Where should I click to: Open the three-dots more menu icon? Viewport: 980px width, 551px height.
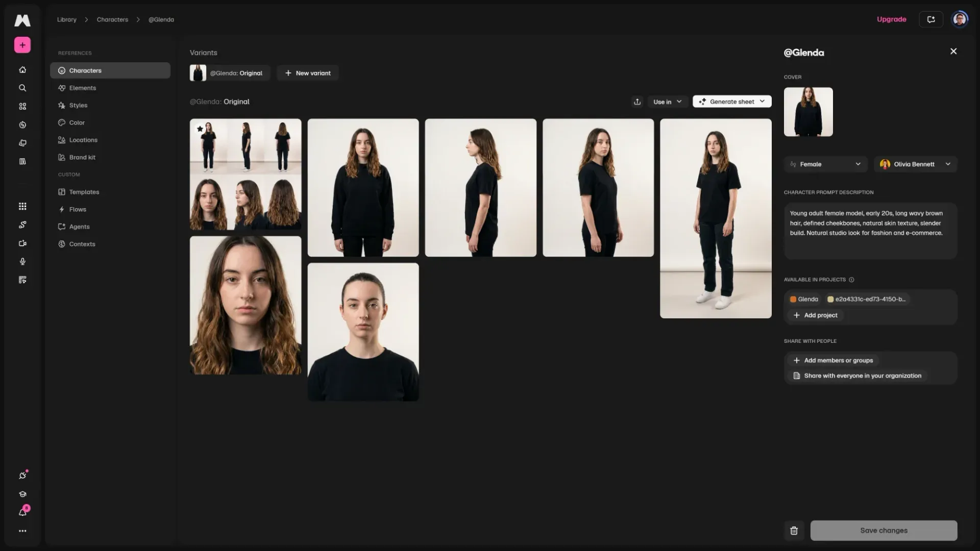(x=22, y=531)
